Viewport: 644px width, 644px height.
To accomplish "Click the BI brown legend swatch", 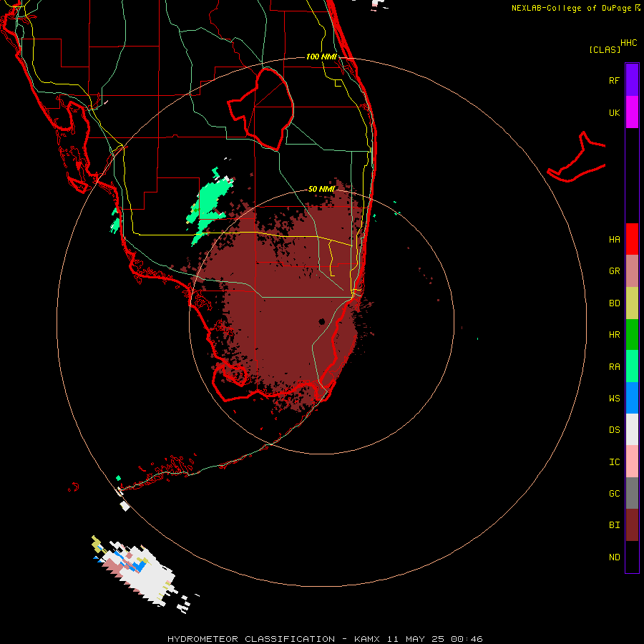I will (632, 525).
